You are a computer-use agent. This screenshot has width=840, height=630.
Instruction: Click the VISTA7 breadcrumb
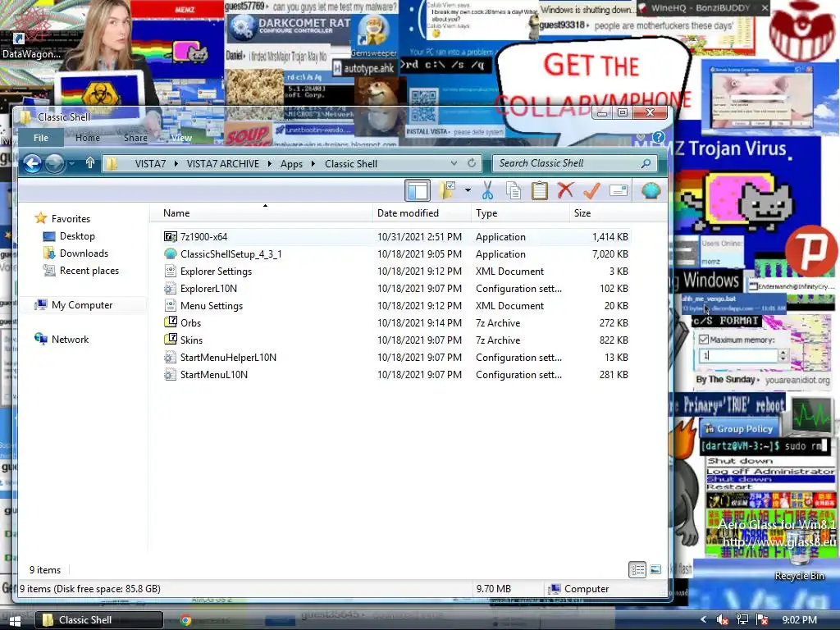tap(150, 163)
